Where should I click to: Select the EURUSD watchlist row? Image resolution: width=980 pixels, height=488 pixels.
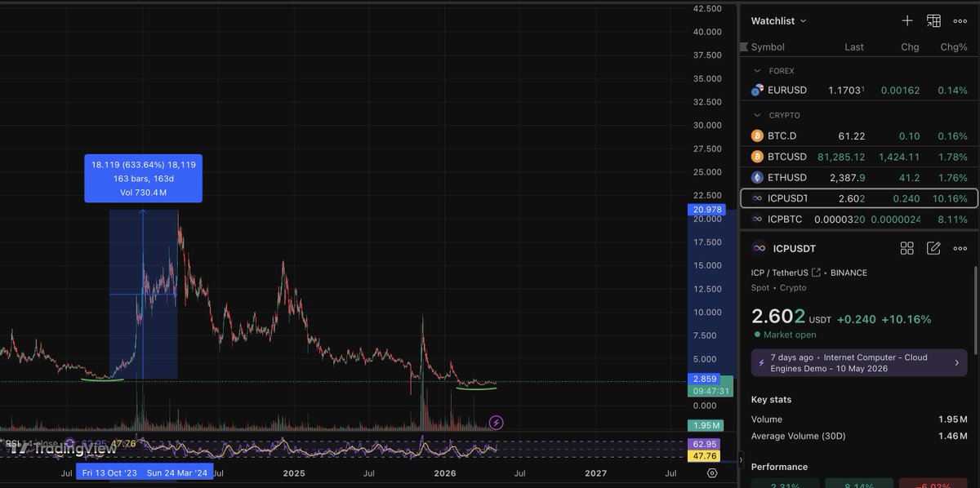859,91
